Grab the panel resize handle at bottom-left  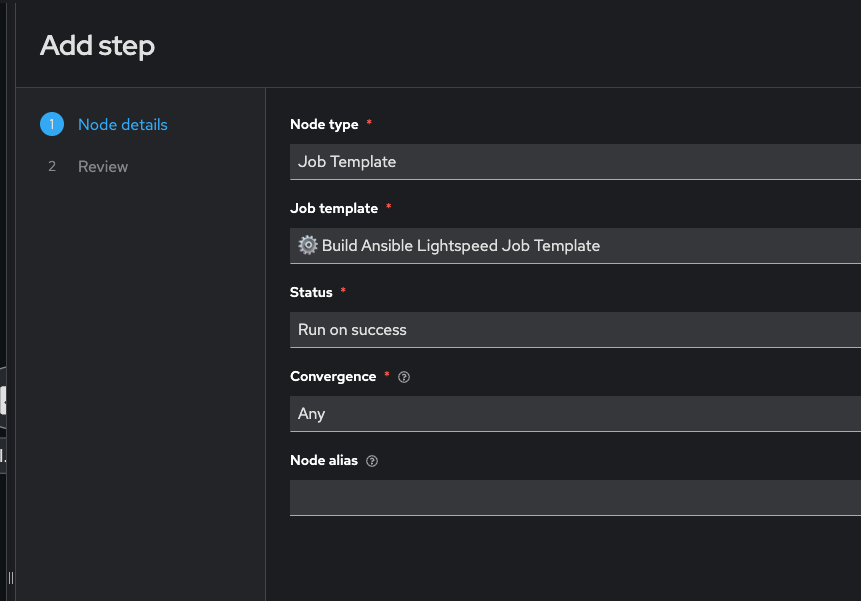click(10, 578)
